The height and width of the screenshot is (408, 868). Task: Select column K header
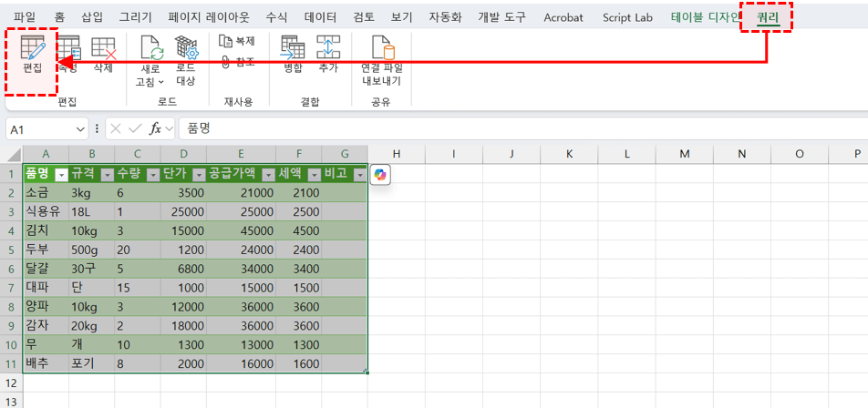(x=568, y=154)
